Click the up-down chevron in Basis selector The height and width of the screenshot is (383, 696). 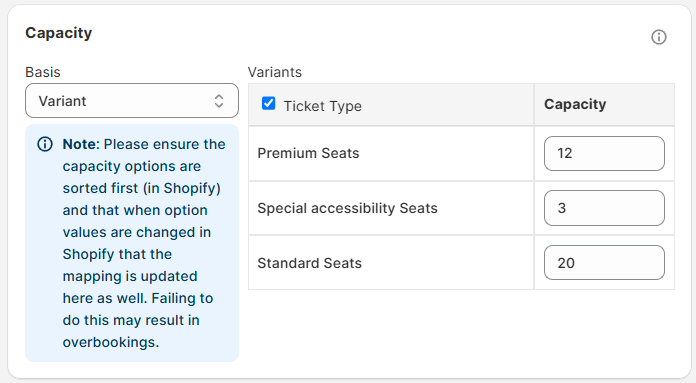(x=219, y=101)
